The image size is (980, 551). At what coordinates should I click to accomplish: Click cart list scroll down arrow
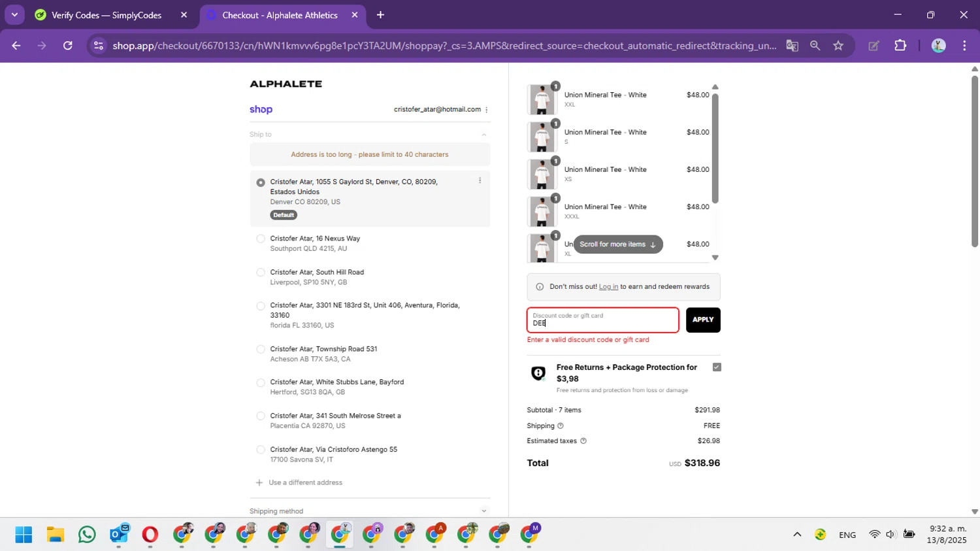[x=715, y=258]
